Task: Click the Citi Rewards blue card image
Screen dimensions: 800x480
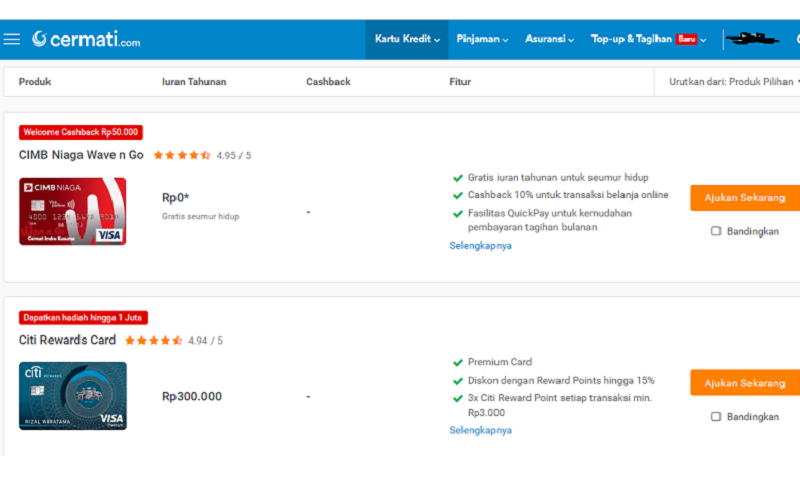Action: pos(72,396)
